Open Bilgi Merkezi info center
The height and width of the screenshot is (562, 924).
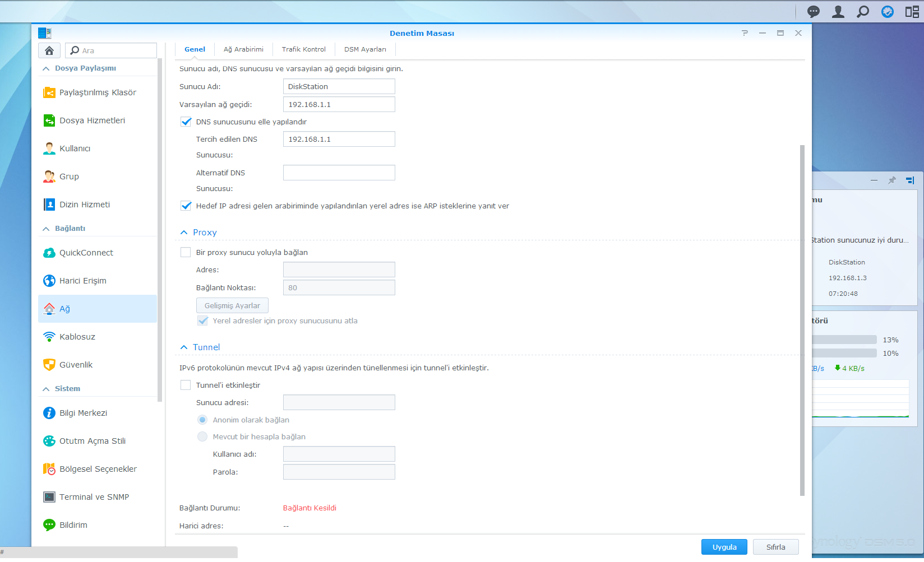83,413
